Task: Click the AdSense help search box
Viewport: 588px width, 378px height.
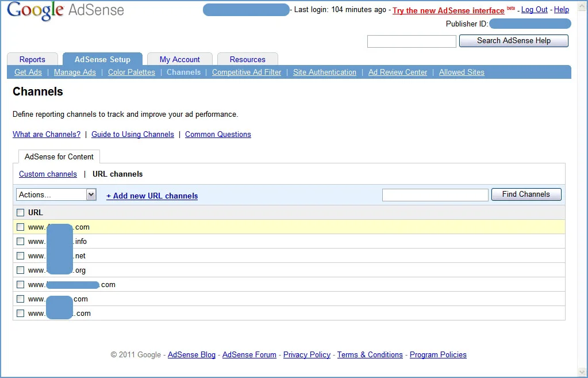Action: (411, 41)
